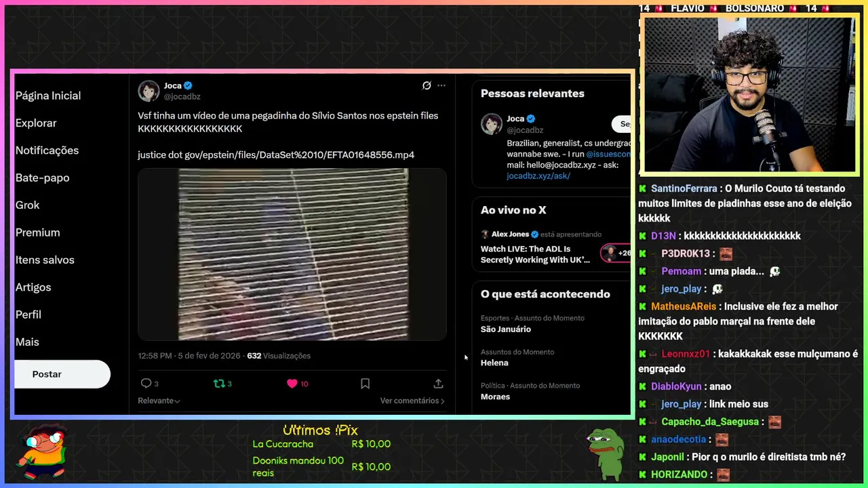
Task: Open @issuescon mention link in bio
Action: [x=608, y=154]
